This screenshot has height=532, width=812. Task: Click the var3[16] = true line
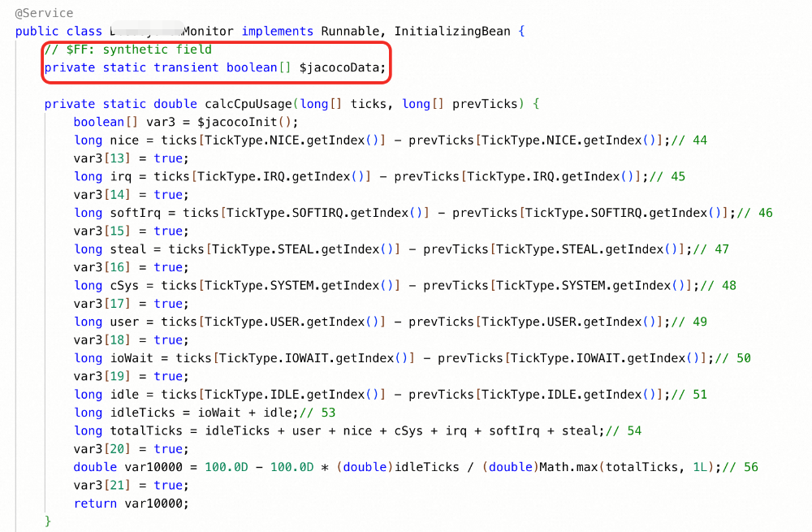click(132, 267)
